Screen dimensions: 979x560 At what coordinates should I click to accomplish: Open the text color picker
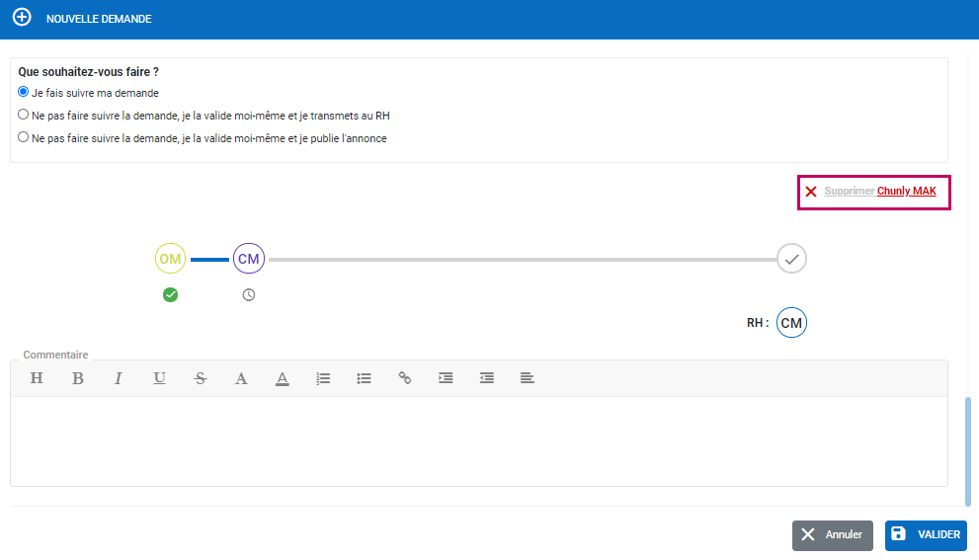(x=282, y=378)
